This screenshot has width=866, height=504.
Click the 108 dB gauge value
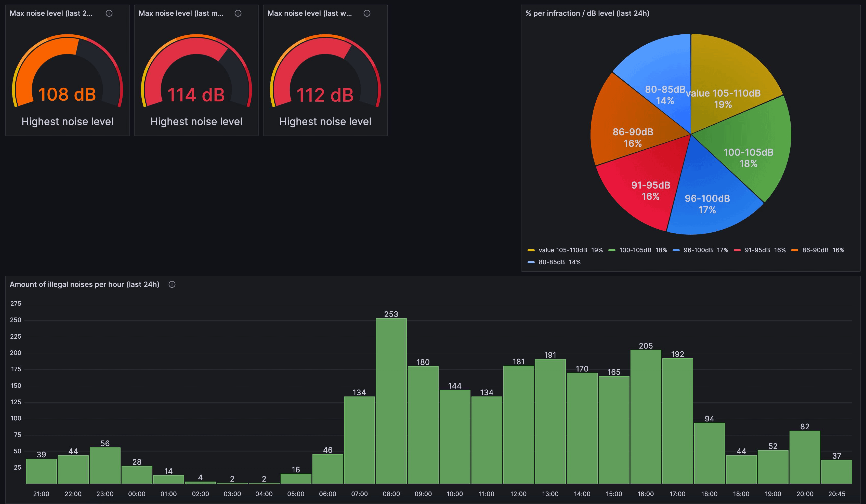[x=67, y=95]
